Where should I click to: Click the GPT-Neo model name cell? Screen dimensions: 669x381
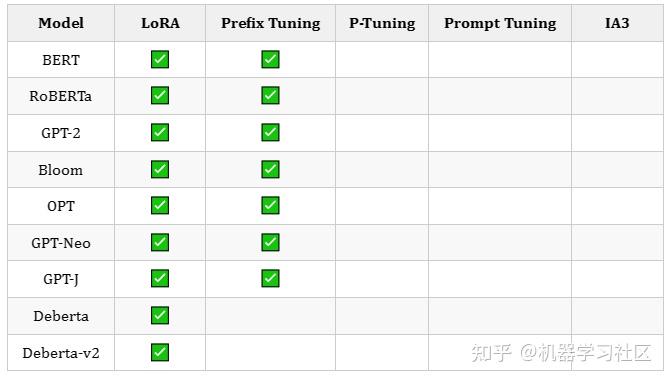pyautogui.click(x=61, y=243)
